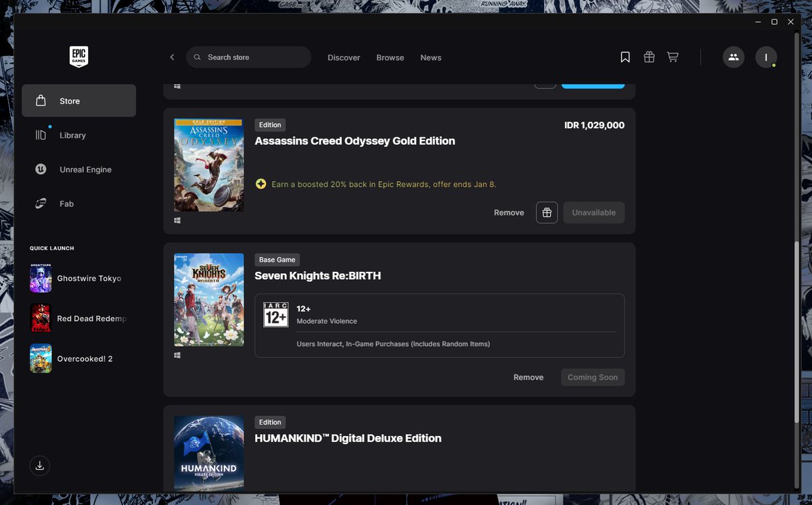812x505 pixels.
Task: Maximize the Epic Games Launcher window
Action: coord(775,22)
